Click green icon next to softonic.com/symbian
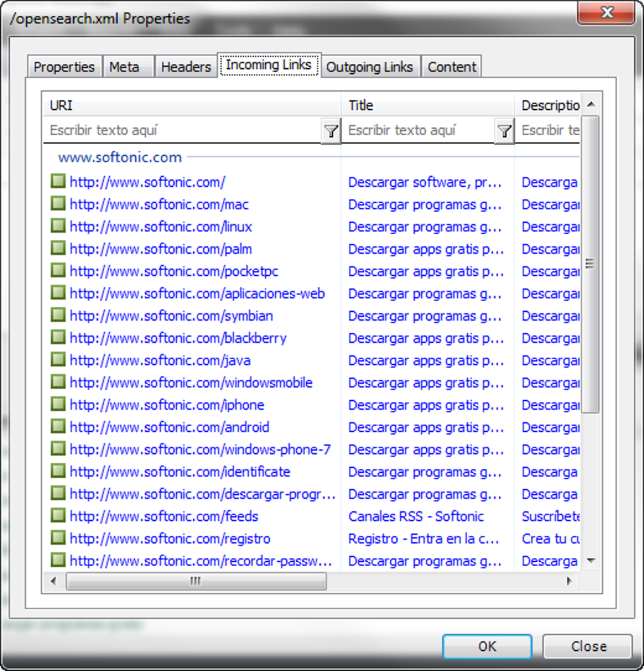The image size is (644, 671). (x=57, y=315)
